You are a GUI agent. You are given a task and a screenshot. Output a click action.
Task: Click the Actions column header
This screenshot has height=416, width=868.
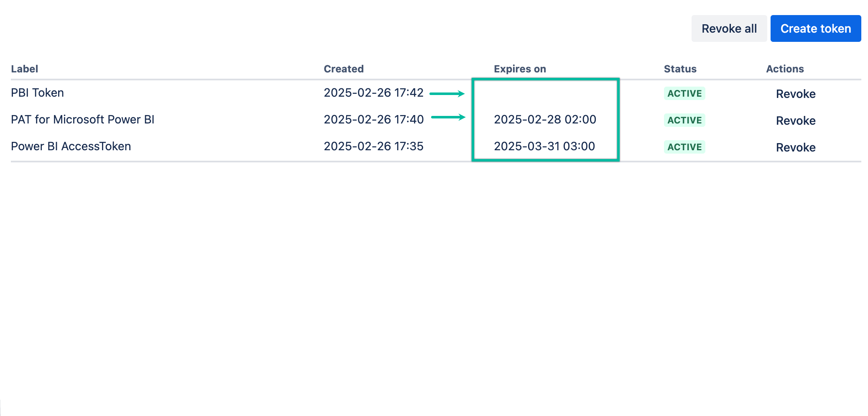click(785, 69)
